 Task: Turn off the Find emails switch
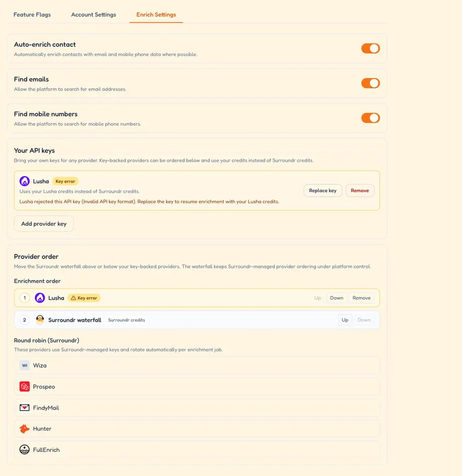tap(370, 83)
